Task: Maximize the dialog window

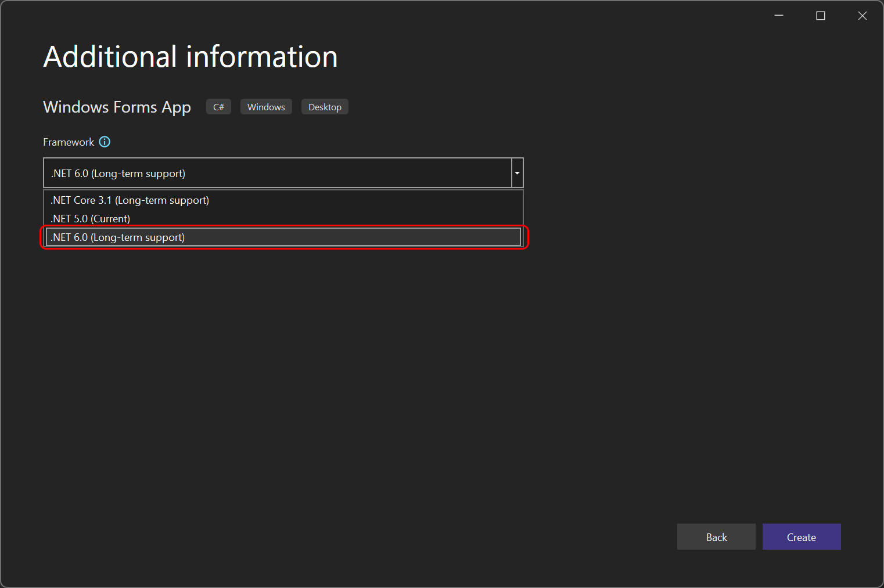Action: coord(821,16)
